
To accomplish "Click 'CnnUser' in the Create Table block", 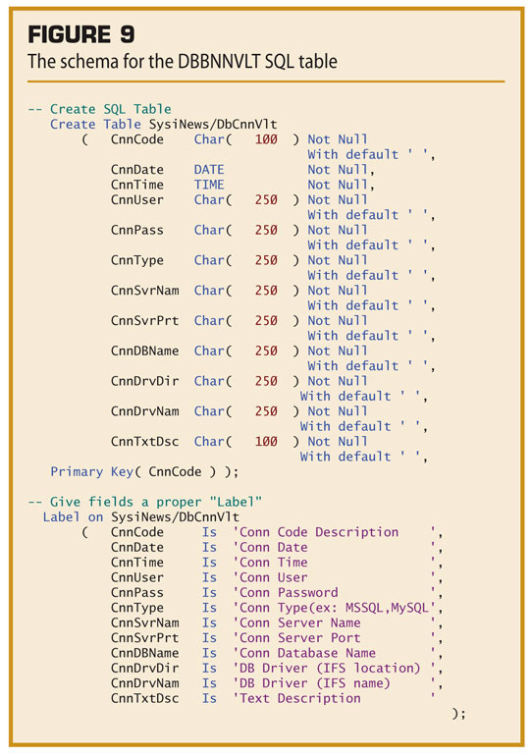I will pyautogui.click(x=136, y=199).
